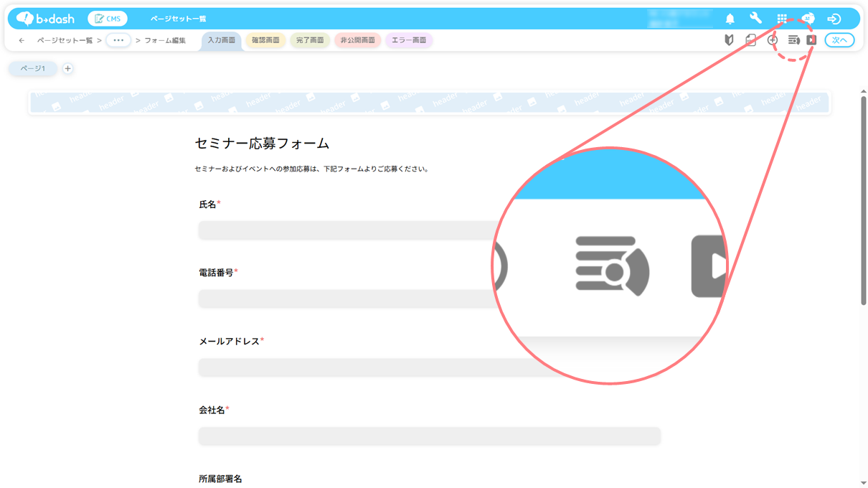Click the notification bell icon
Screen dimensions: 868x488
pyautogui.click(x=730, y=19)
